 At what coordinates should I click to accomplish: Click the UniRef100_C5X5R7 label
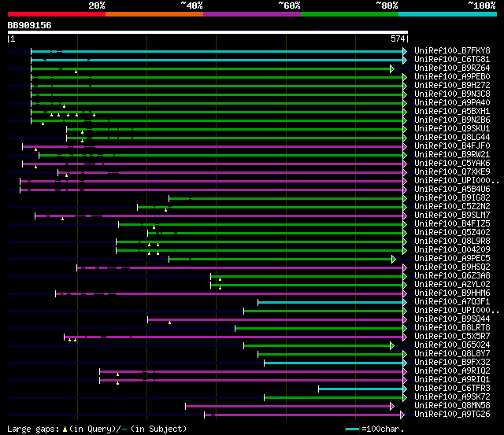click(452, 337)
